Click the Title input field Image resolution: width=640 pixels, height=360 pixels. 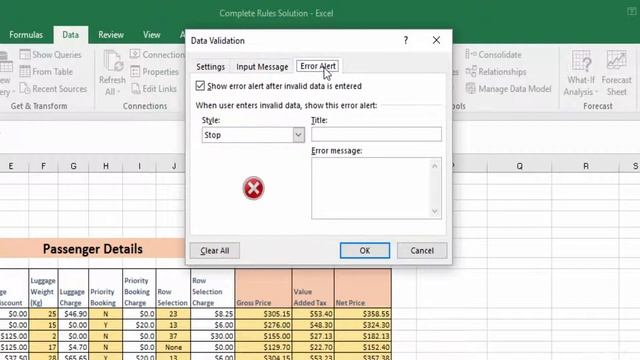376,134
